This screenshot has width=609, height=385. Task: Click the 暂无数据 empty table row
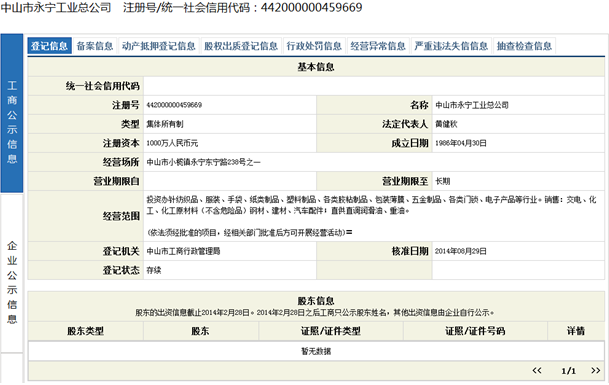click(316, 351)
